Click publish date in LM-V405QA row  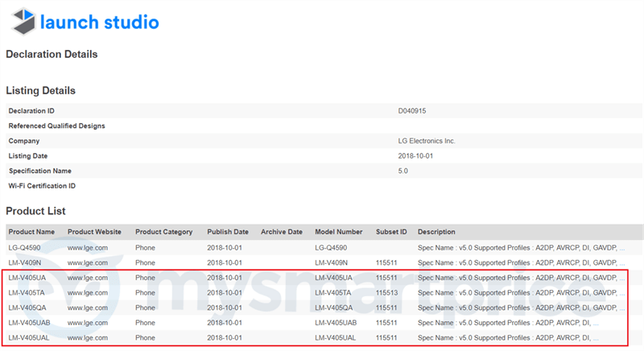point(225,308)
